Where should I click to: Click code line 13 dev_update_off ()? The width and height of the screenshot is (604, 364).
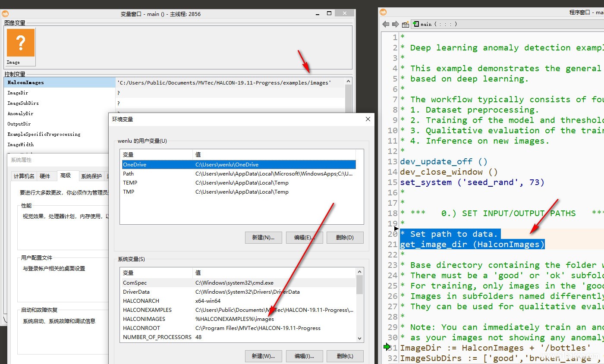point(444,162)
